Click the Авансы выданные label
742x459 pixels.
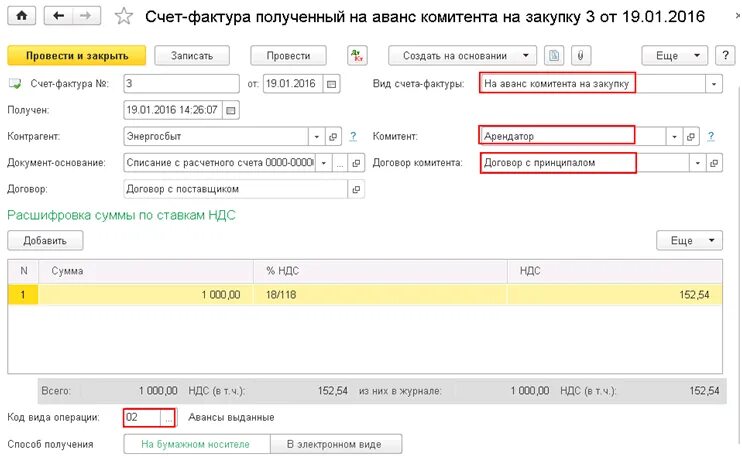coord(231,418)
